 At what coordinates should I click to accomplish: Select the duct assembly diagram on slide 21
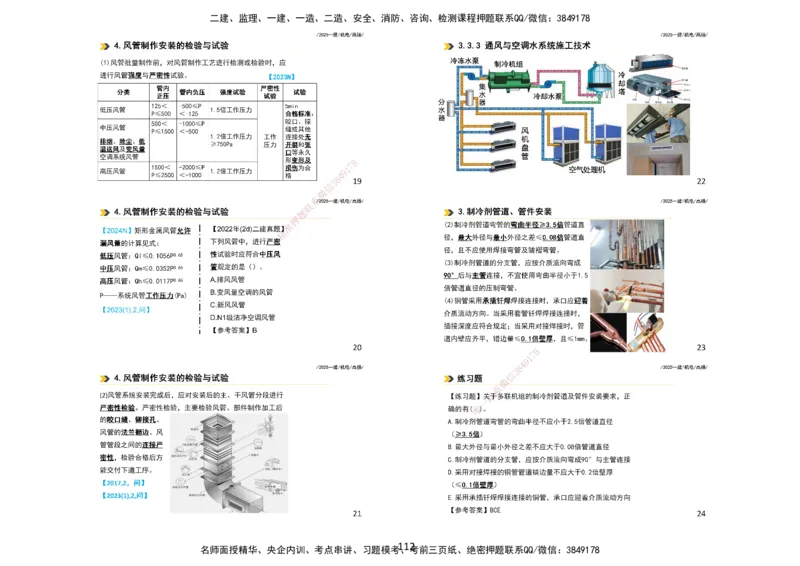click(x=229, y=463)
